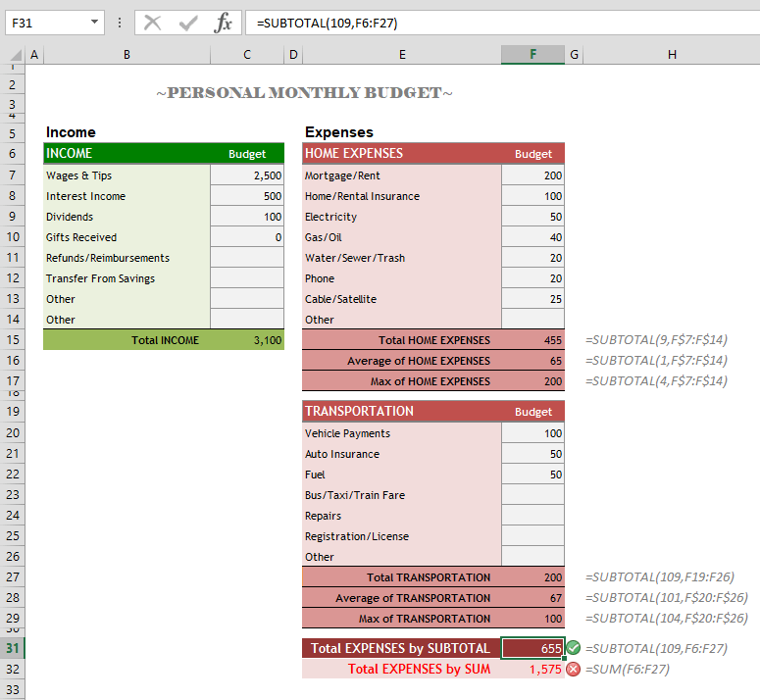760x700 pixels.
Task: Select the Fuel value 50
Action: [532, 475]
